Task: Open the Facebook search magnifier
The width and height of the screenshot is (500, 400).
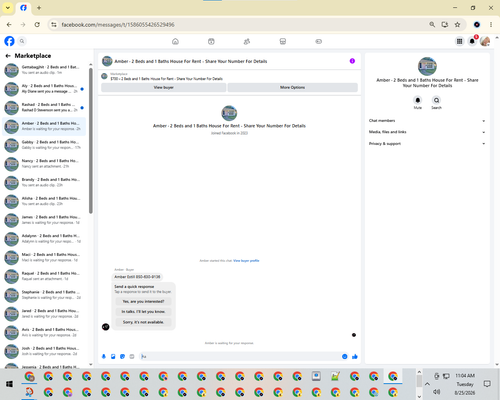Action: pos(22,41)
